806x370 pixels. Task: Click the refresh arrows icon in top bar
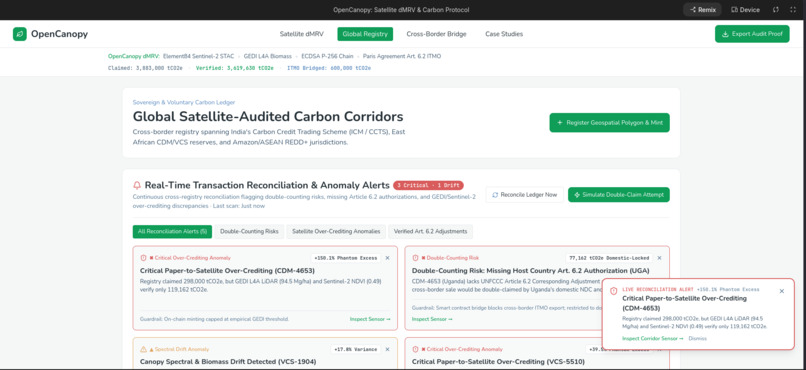(x=776, y=10)
